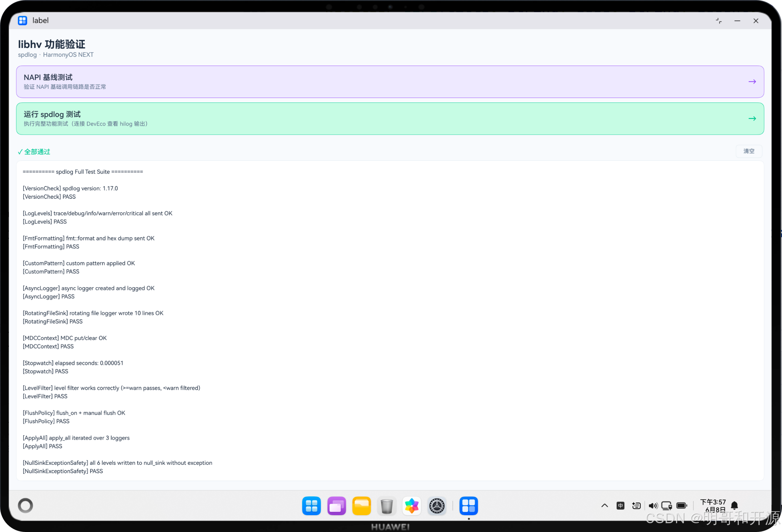Viewport: 782px width, 532px height.
Task: Click the level filter works correctly line
Action: [112, 388]
